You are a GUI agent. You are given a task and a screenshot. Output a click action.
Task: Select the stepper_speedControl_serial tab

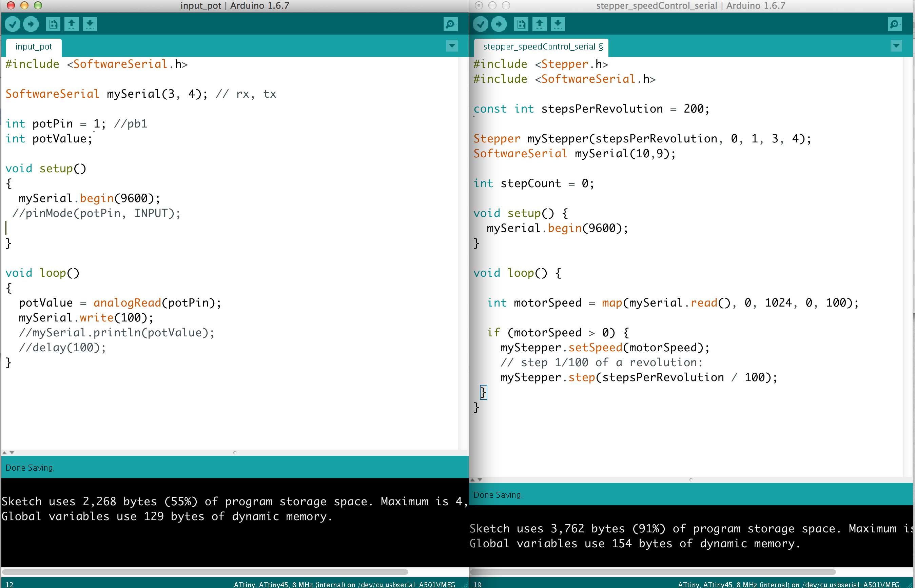(x=541, y=47)
